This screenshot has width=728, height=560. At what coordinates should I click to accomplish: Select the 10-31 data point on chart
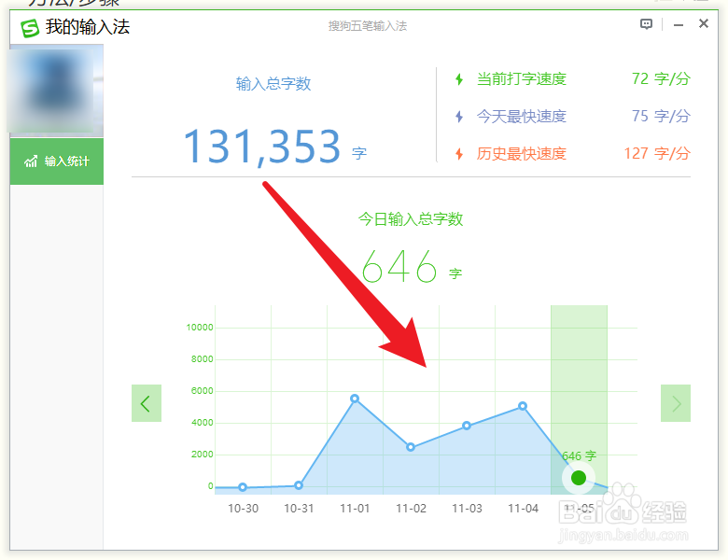(299, 485)
